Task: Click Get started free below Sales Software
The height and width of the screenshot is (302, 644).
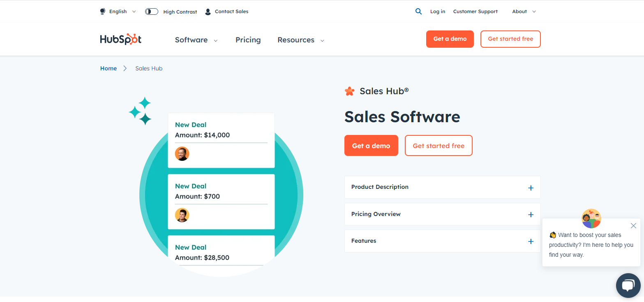Action: [439, 146]
